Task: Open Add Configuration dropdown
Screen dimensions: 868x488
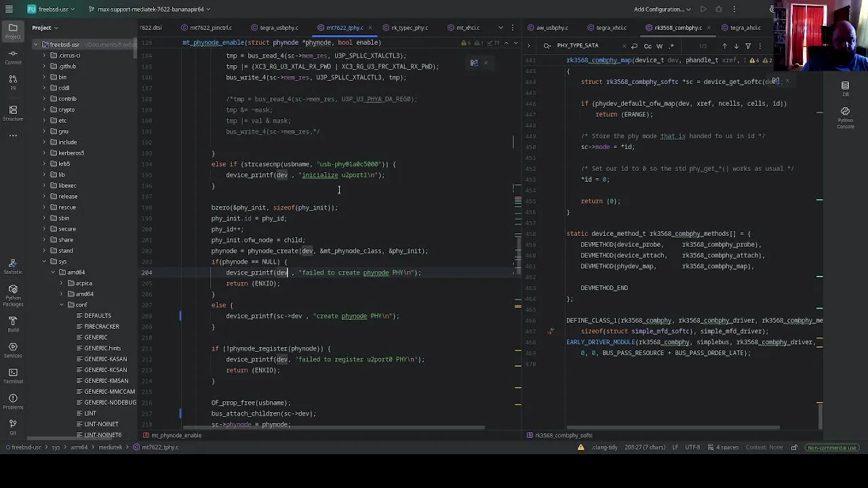Action: coord(663,9)
